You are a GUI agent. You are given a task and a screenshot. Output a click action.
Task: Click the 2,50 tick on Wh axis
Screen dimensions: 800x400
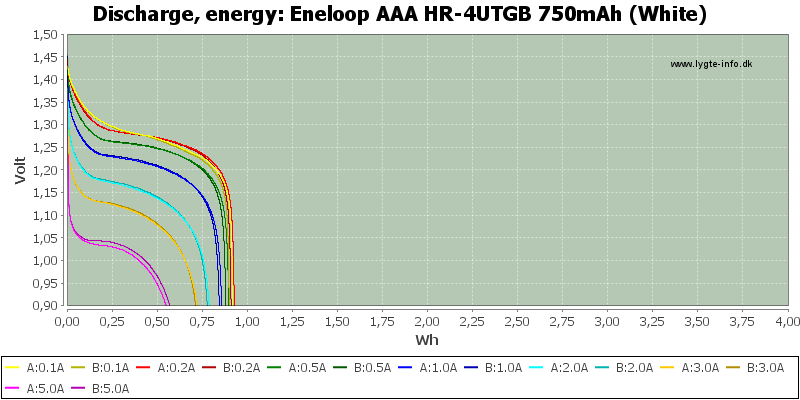[517, 320]
